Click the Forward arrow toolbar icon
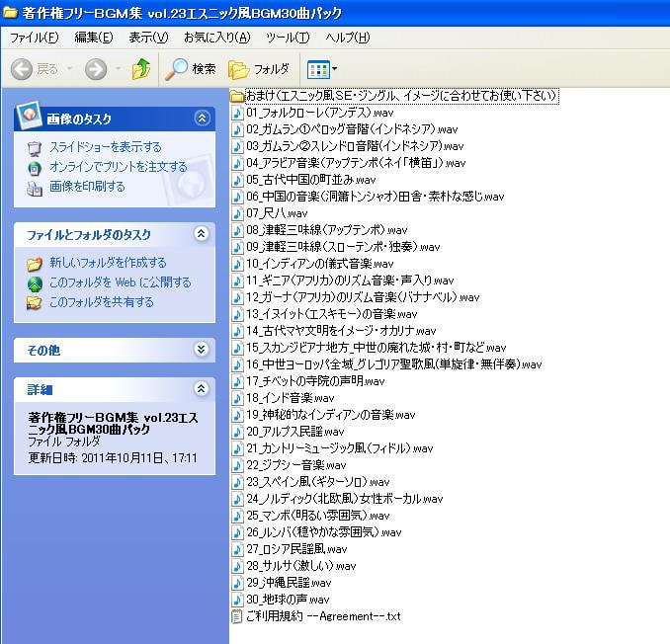The image size is (670, 644). [x=96, y=69]
